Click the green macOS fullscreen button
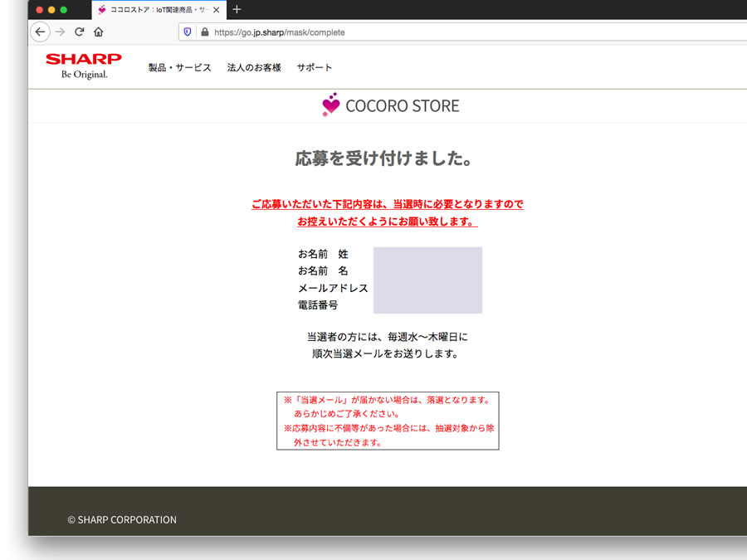The width and height of the screenshot is (747, 560). pyautogui.click(x=63, y=9)
